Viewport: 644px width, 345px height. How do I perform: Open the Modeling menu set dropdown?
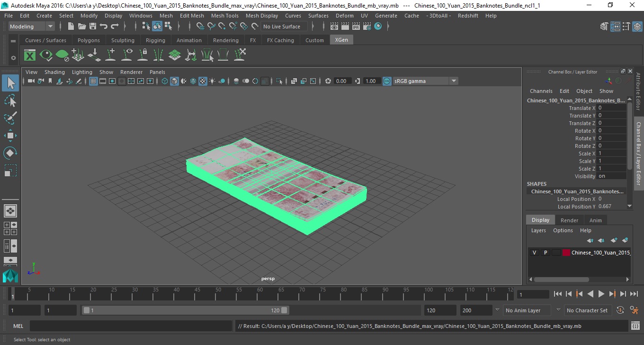point(32,27)
